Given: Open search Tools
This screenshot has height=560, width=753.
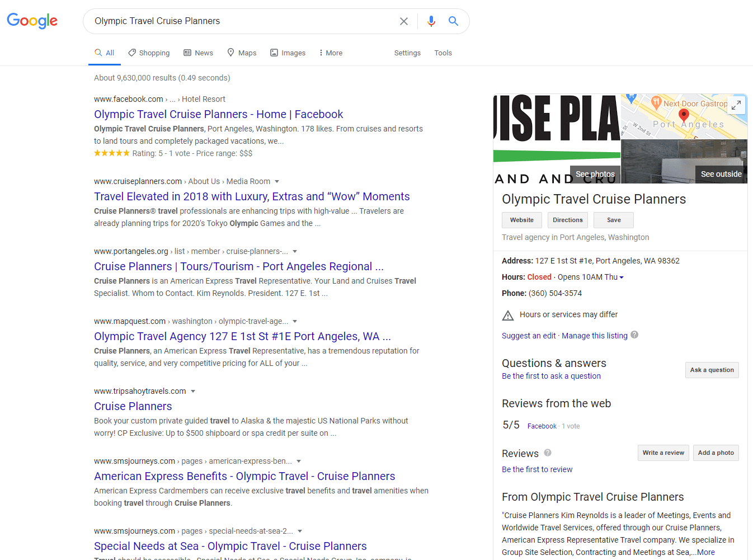Looking at the screenshot, I should point(443,53).
